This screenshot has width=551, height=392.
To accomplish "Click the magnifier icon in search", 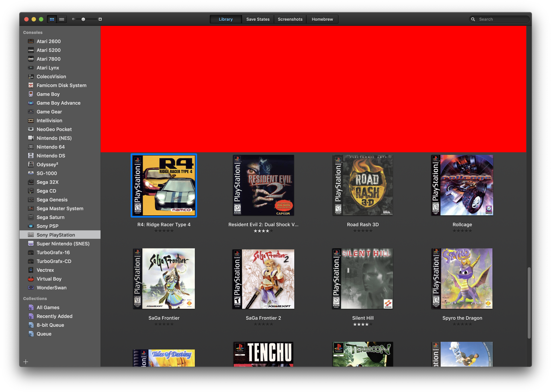I will point(473,19).
